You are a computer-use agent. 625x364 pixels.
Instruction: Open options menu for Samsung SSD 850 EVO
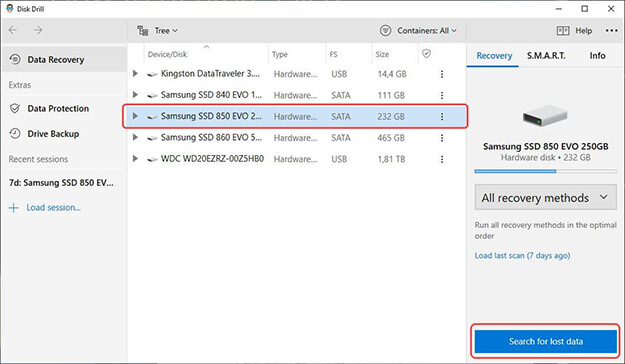(442, 116)
